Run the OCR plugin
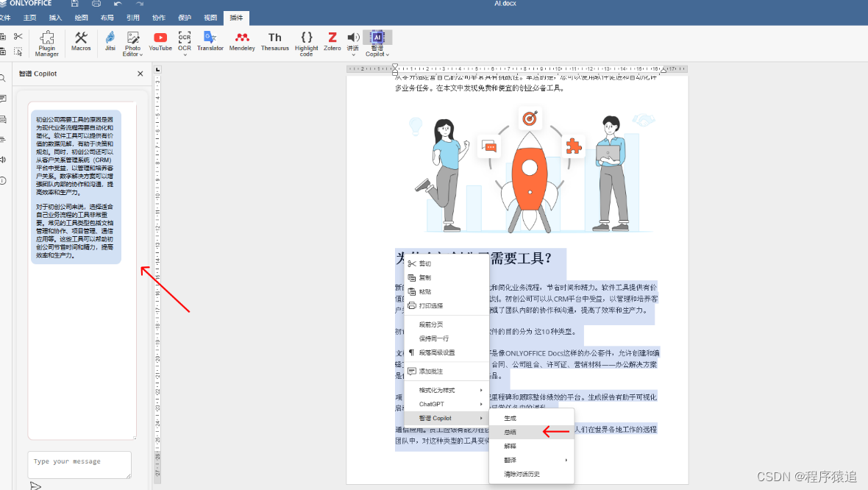Screen dimensions: 868x490 tap(185, 41)
